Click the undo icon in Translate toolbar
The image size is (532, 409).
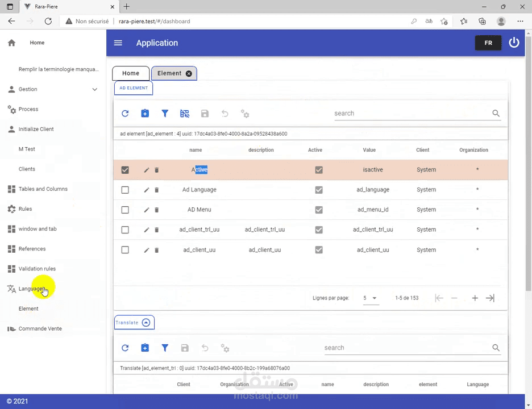pos(205,348)
